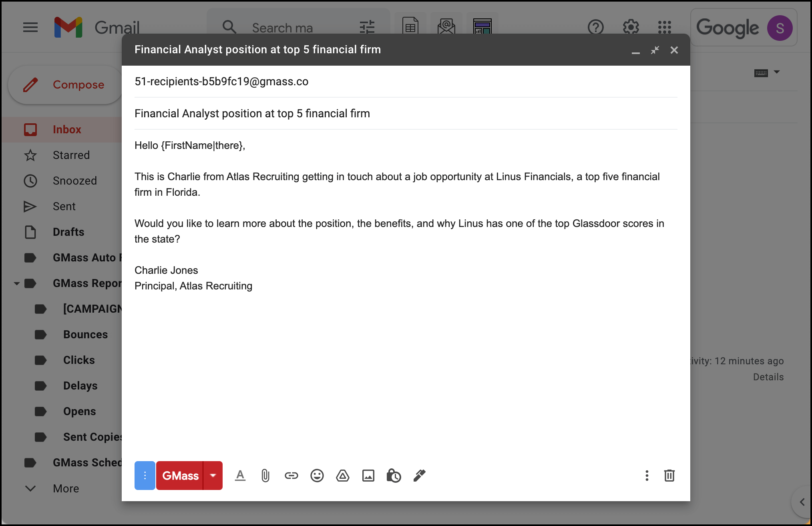Open the GMass Auto label
Viewport: 812px width, 526px height.
coord(62,258)
